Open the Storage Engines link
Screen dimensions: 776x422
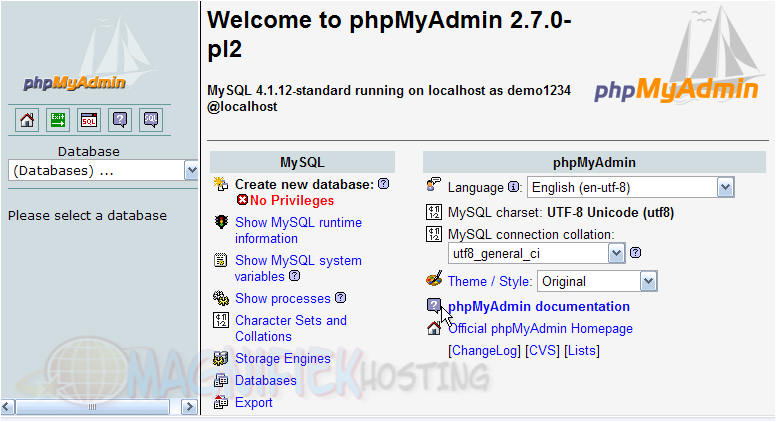(283, 358)
